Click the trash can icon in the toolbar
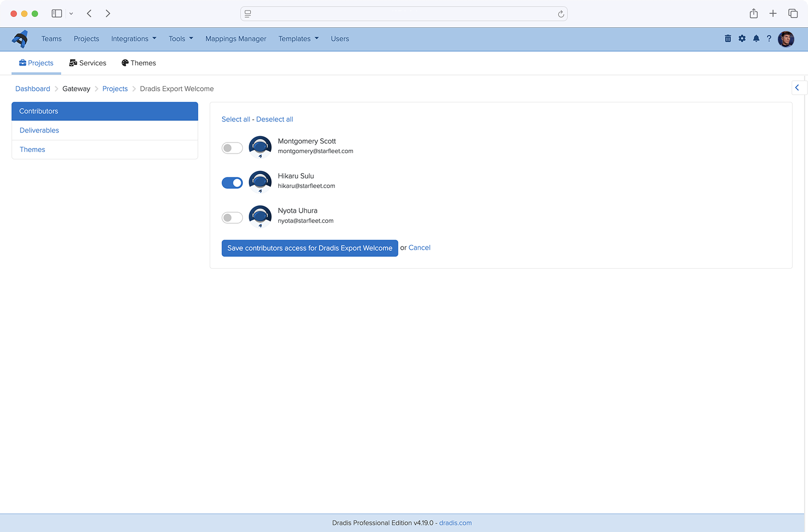 (728, 39)
